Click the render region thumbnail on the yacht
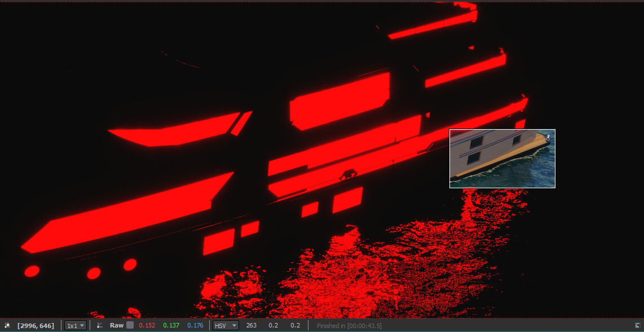This screenshot has width=644, height=332. point(502,158)
